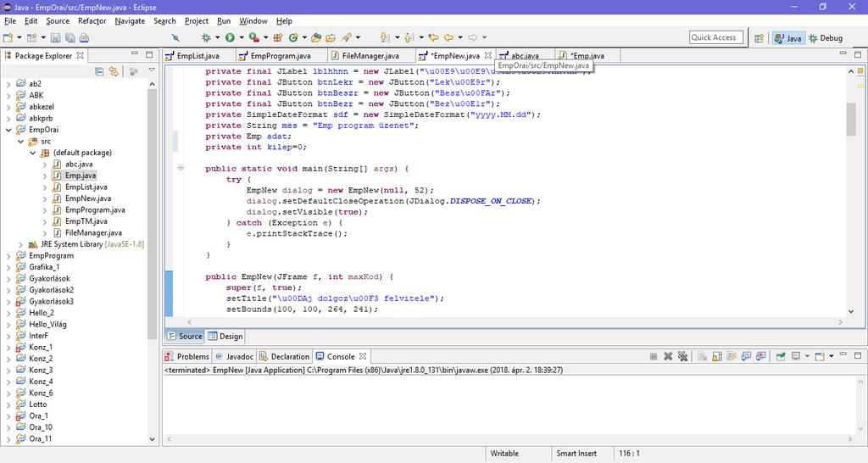Run the program with green Run icon
Viewport: 868px width, 463px height.
pos(230,37)
